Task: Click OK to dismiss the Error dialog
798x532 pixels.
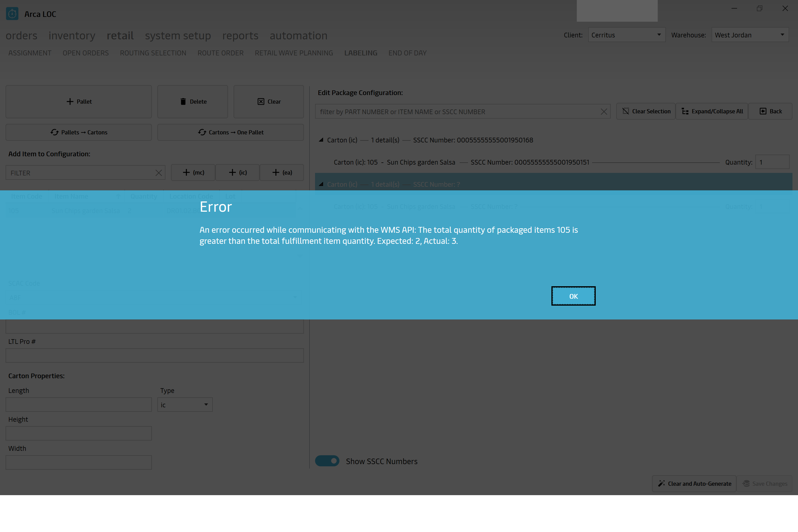Action: (573, 296)
